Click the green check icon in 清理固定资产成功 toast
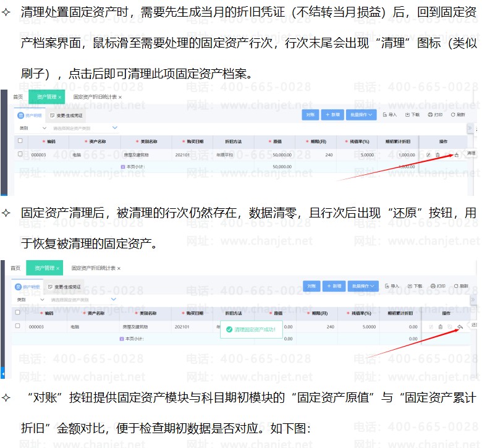This screenshot has height=448, width=482. pyautogui.click(x=229, y=329)
